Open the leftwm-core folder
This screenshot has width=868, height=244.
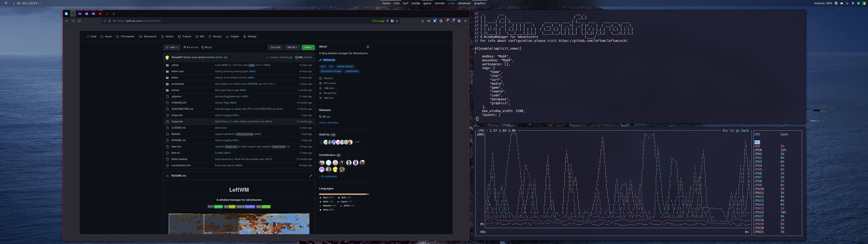point(177,71)
